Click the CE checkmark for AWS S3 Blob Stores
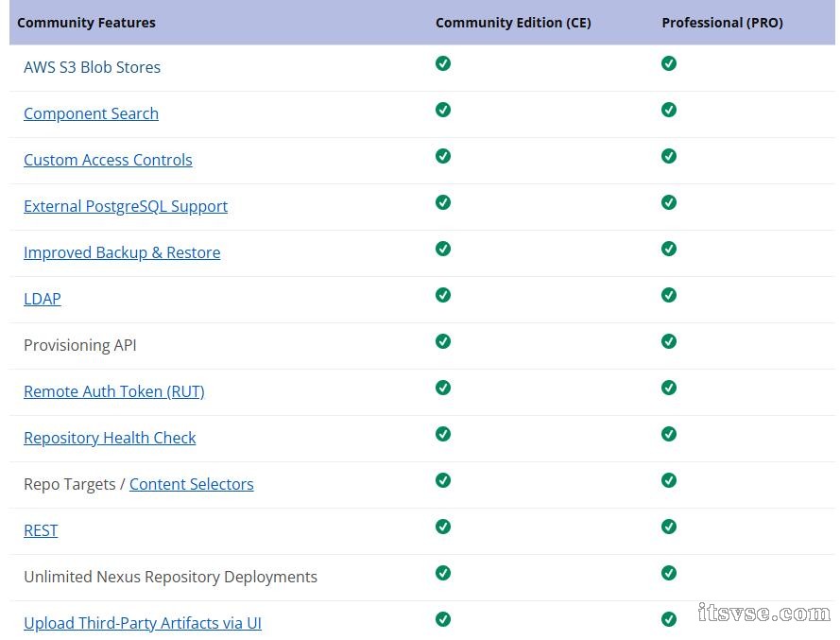 pyautogui.click(x=443, y=63)
